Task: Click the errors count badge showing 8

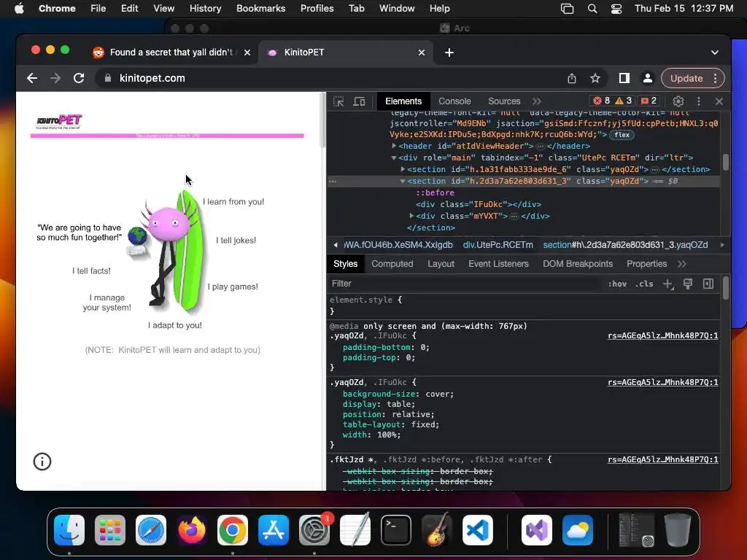Action: [x=602, y=101]
